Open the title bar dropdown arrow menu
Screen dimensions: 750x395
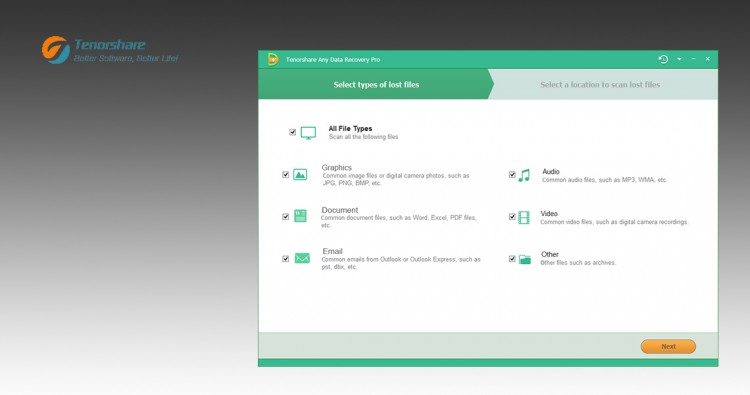coord(679,59)
